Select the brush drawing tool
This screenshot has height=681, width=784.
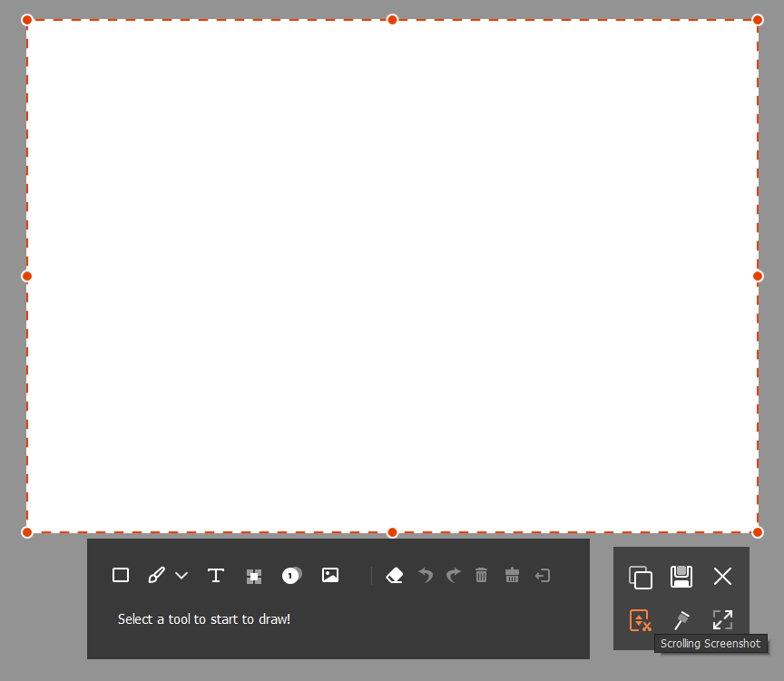click(156, 575)
